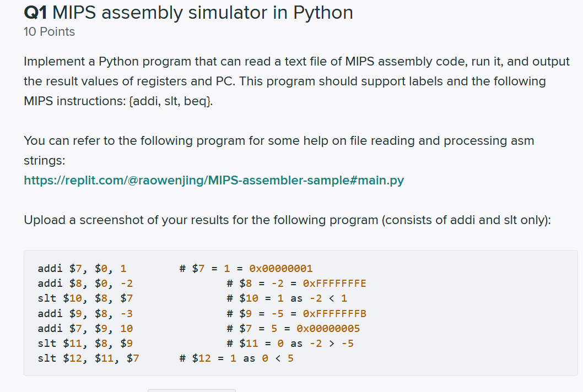This screenshot has width=583, height=392.
Task: Click the first code line addi $7, $0, 1
Action: click(x=82, y=268)
